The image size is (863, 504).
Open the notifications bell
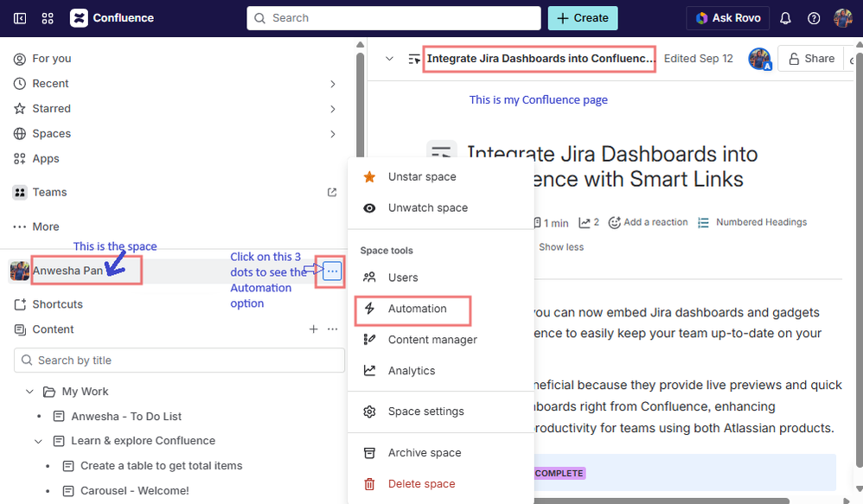click(x=785, y=18)
